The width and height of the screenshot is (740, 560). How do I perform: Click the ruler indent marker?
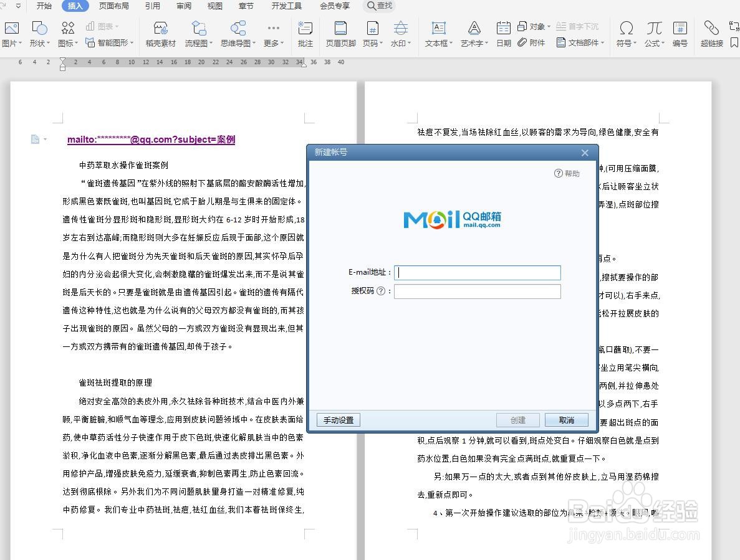63,63
